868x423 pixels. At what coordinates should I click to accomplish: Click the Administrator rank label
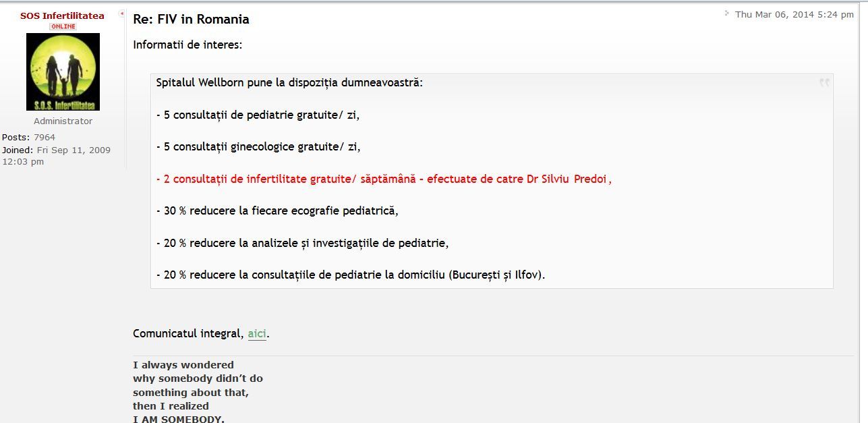63,121
